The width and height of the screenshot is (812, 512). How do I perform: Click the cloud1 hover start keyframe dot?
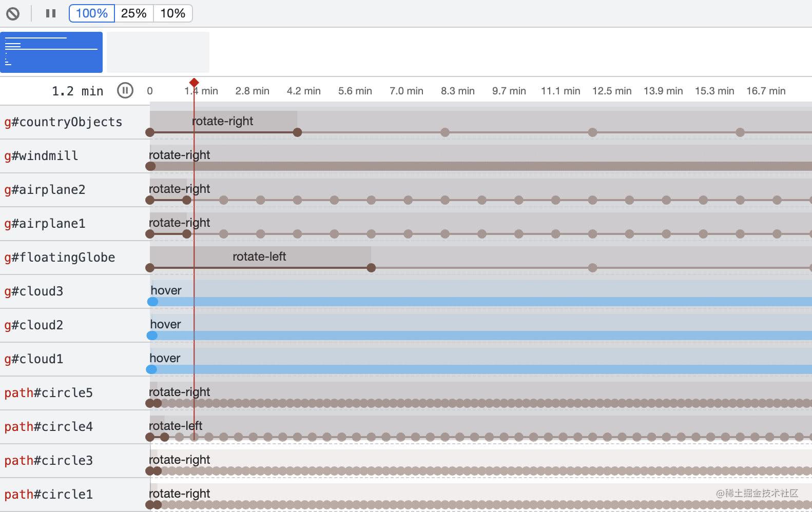tap(151, 369)
